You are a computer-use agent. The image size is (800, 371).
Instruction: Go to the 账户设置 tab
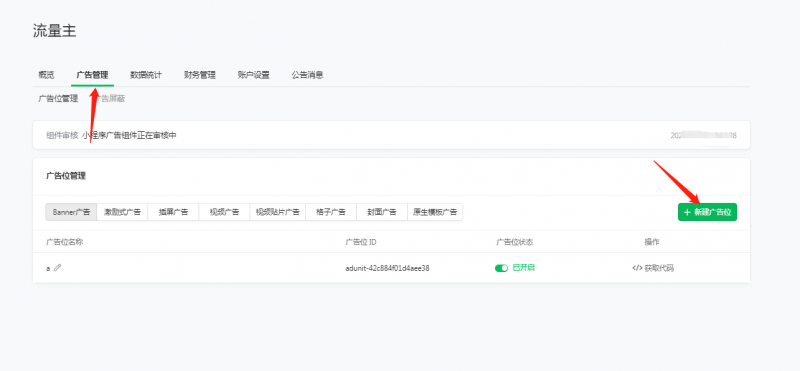click(x=254, y=75)
